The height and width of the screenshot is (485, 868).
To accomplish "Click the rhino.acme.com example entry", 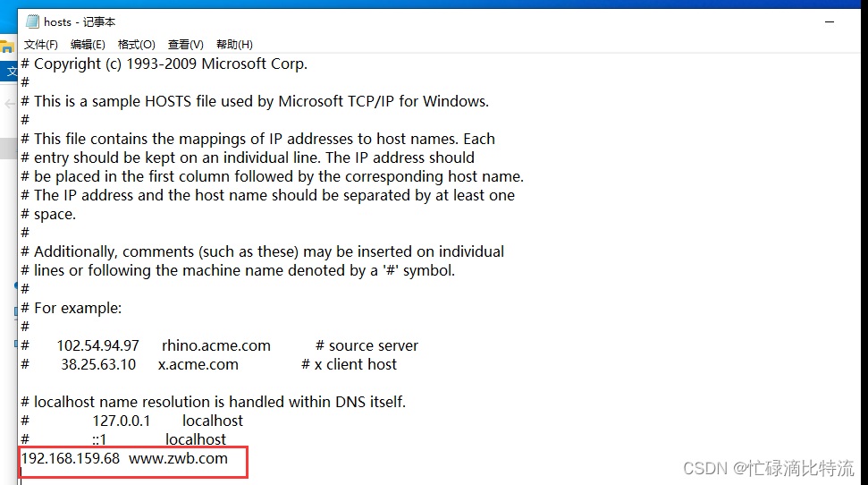I will (215, 345).
